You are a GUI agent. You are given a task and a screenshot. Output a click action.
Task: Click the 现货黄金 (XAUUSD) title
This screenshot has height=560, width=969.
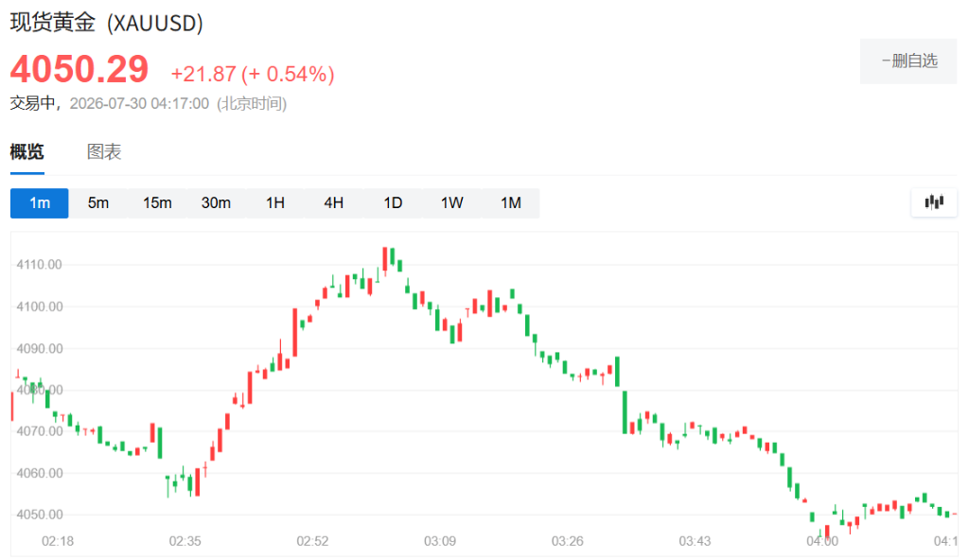pos(106,23)
